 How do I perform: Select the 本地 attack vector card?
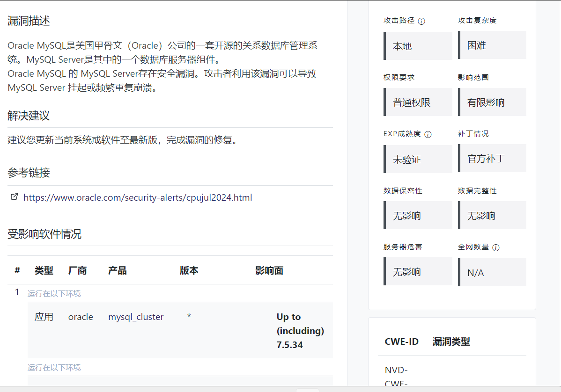point(417,45)
